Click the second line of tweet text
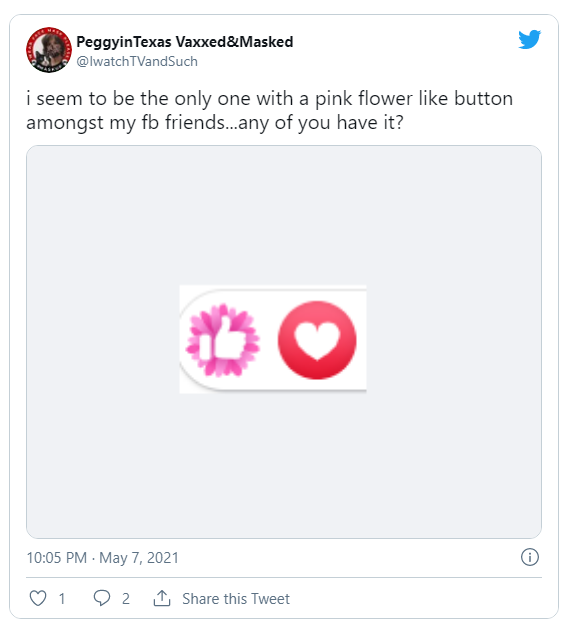 tap(215, 123)
